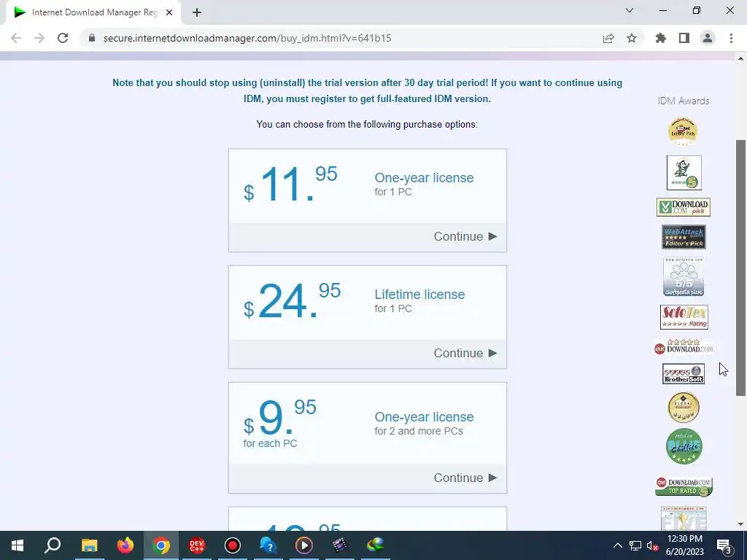Open the screen recorder taskbar icon
Screen dimensions: 747x560
[233, 545]
